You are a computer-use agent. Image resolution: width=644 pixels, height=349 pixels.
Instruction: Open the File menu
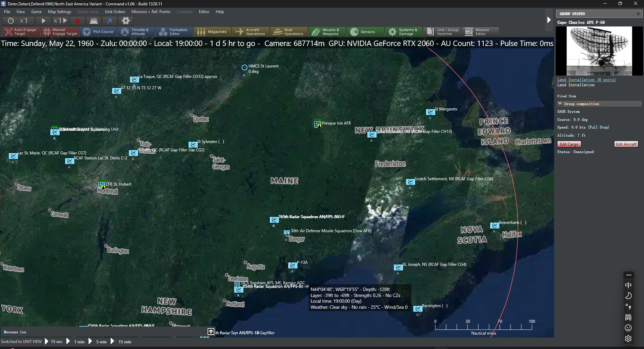[x=7, y=12]
